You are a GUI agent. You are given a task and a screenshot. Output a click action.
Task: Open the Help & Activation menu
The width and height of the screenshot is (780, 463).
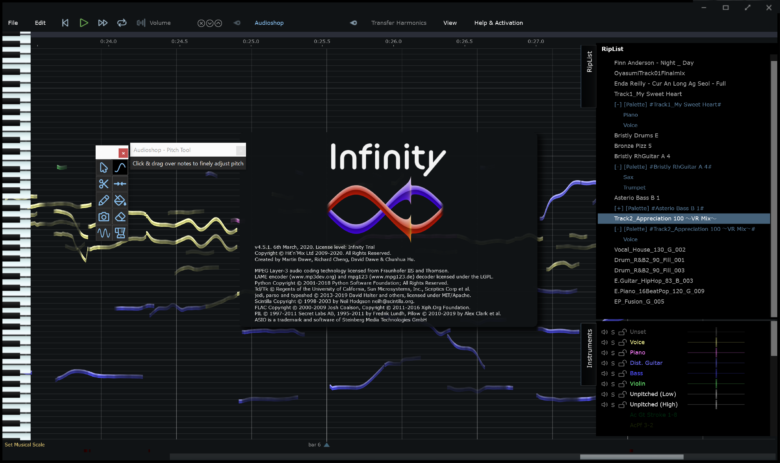tap(498, 23)
